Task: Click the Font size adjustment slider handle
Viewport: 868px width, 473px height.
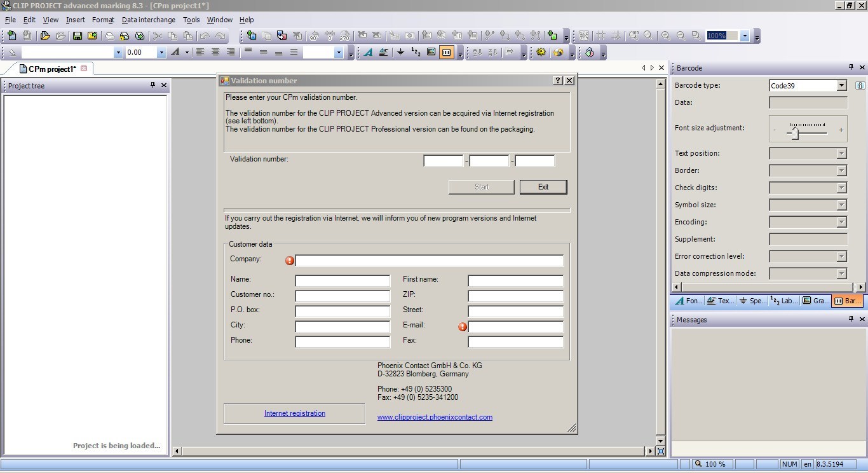Action: coord(795,132)
